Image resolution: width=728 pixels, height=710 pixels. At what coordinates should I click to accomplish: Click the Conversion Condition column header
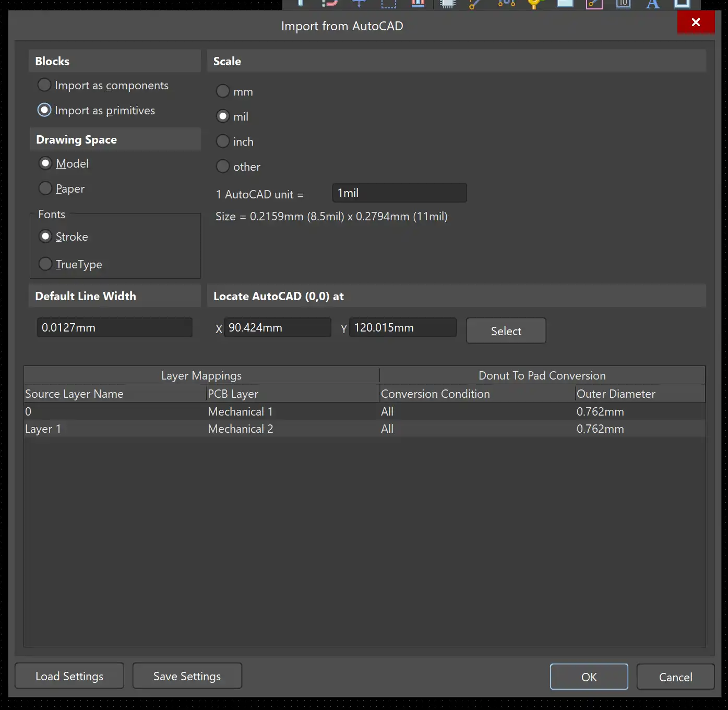(478, 394)
